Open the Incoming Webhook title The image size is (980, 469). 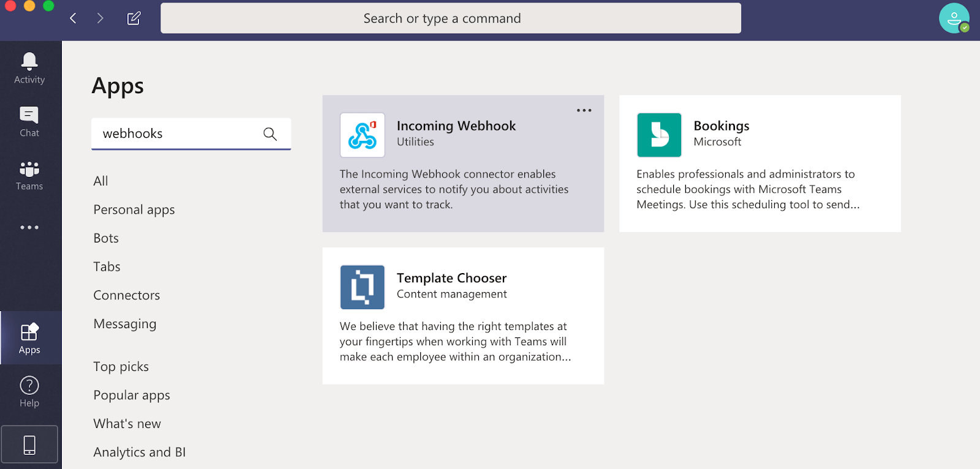(456, 126)
